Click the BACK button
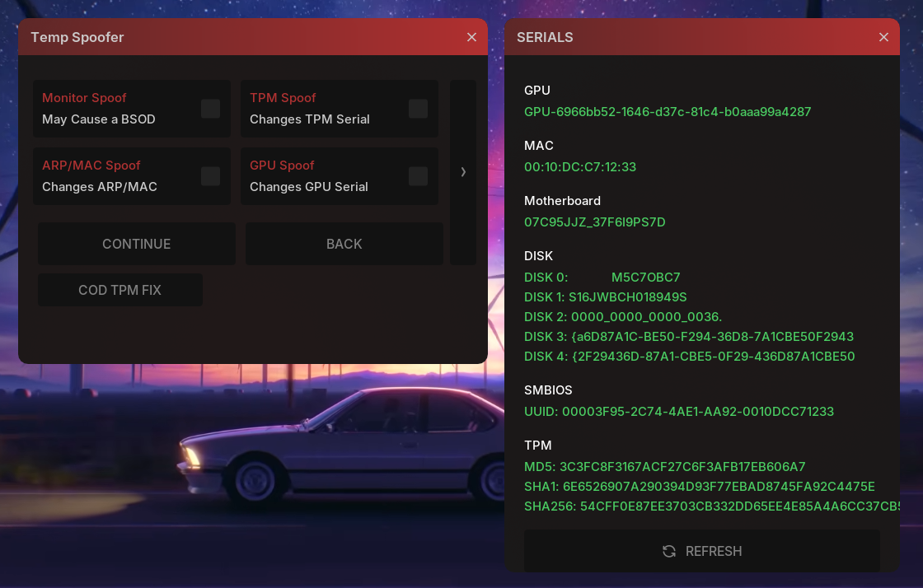This screenshot has height=588, width=923. [344, 244]
